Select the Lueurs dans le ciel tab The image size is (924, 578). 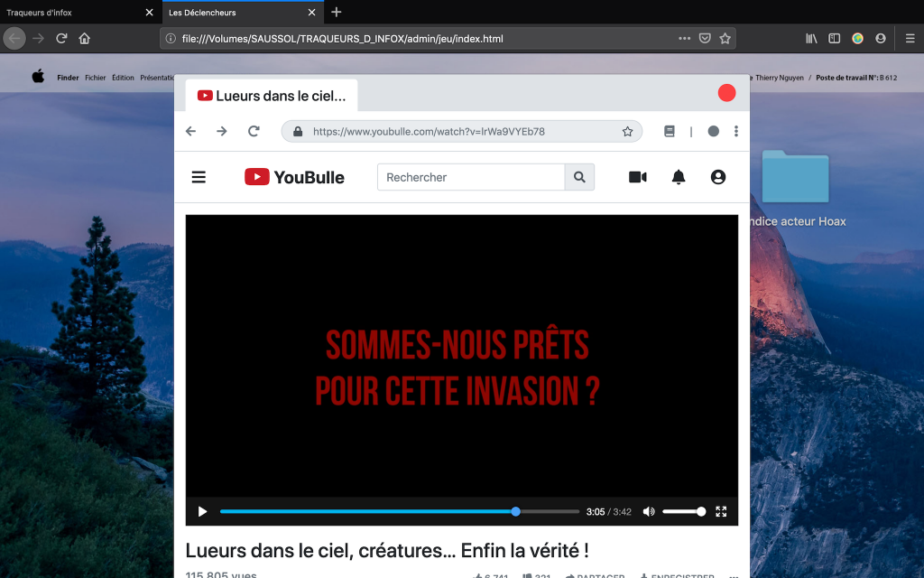coord(272,96)
